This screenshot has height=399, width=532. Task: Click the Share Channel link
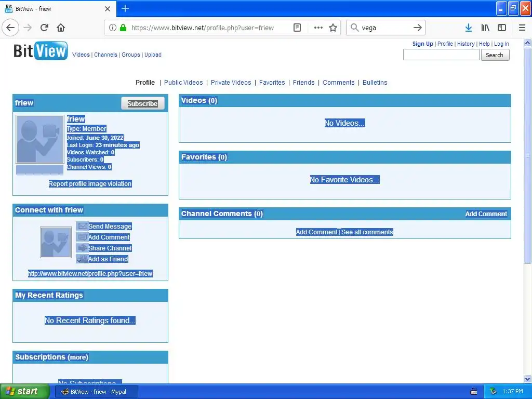[110, 248]
